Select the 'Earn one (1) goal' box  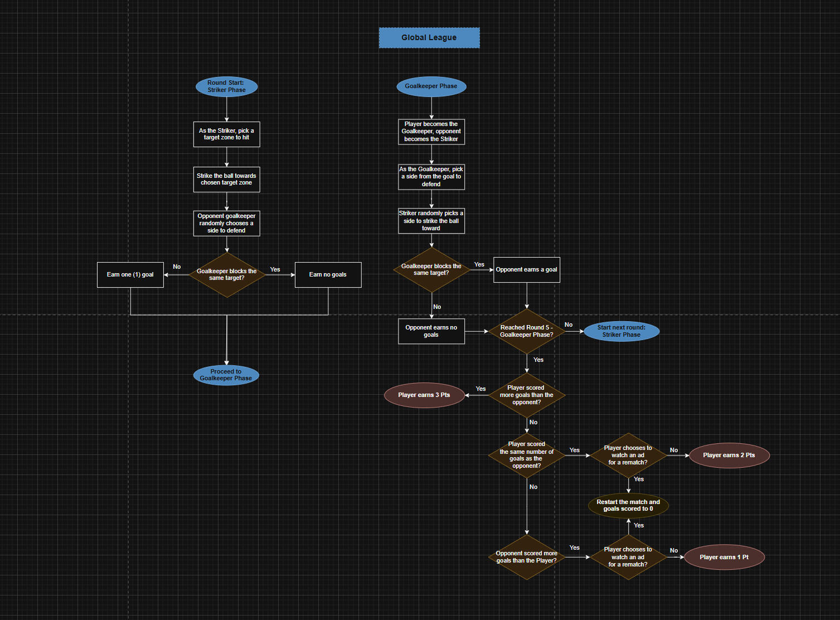[x=130, y=275]
